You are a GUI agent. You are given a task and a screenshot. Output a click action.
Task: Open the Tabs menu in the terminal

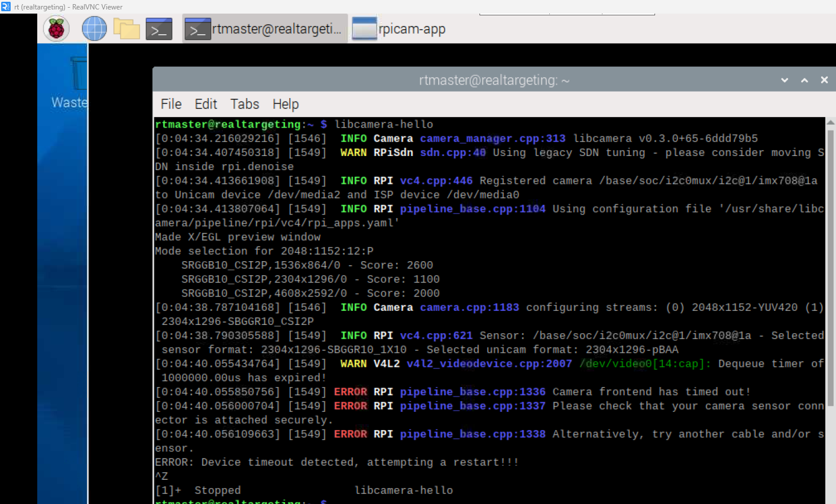245,105
